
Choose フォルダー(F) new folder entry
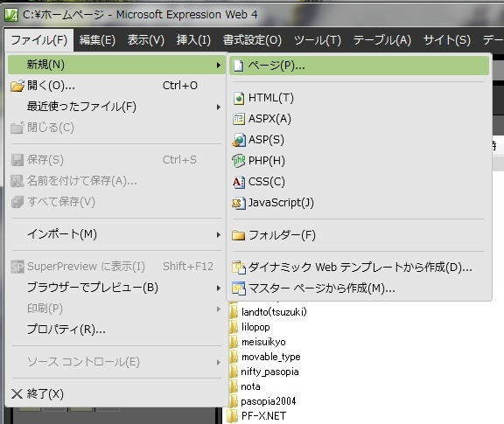pos(359,235)
